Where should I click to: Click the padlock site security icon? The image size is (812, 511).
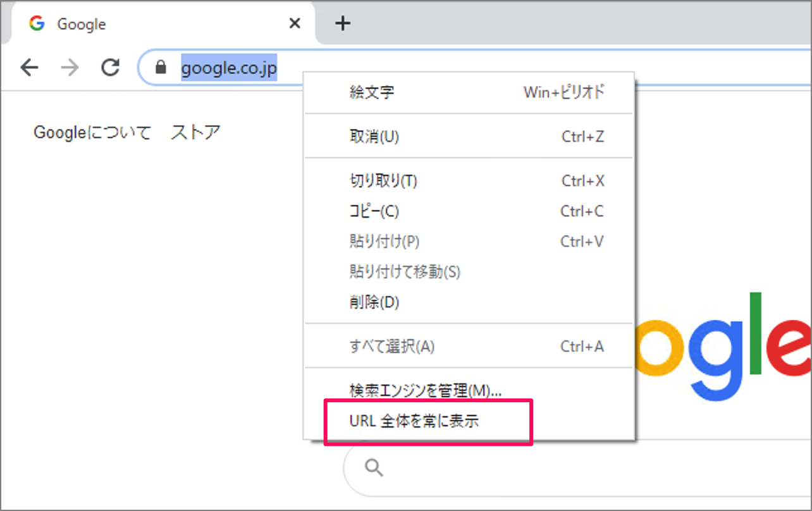point(161,67)
